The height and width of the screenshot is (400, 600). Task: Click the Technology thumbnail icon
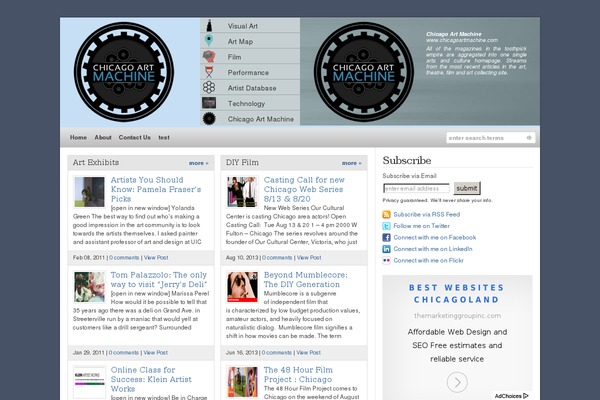tap(209, 103)
